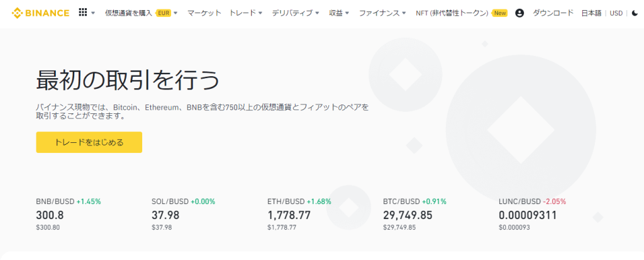Click the ダウンロード link

pos(553,13)
